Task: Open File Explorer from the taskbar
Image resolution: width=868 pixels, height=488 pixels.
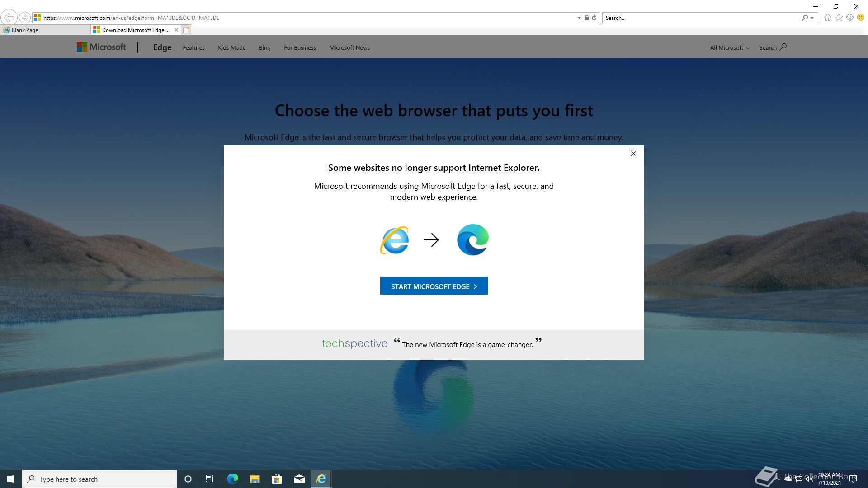Action: coord(255,479)
